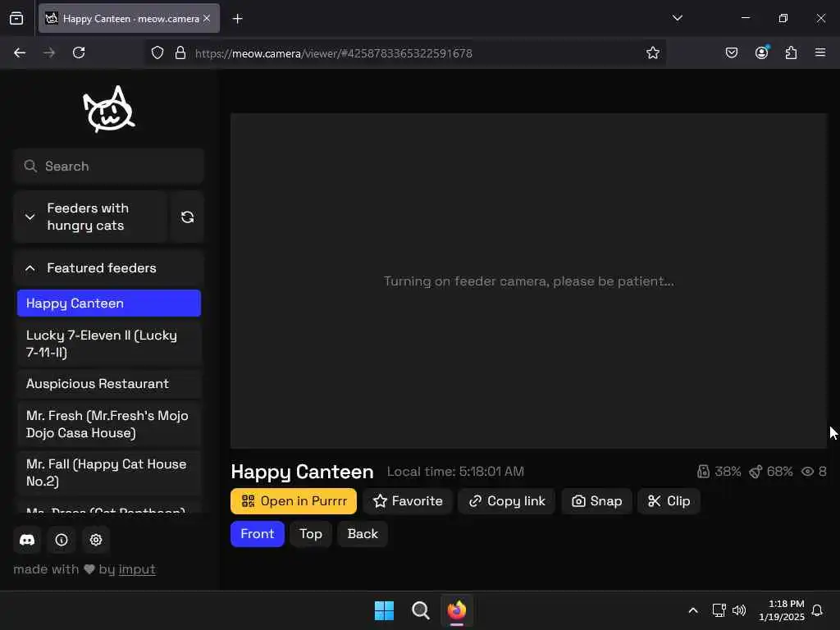Screen dimensions: 840x630
Task: Click the taskbar clock and date
Action: tap(782, 610)
